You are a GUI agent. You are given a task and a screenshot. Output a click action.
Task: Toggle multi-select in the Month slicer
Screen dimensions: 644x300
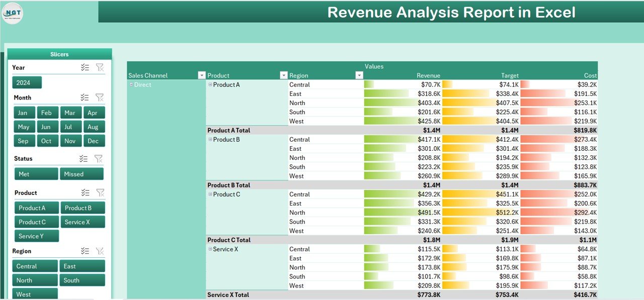tap(85, 97)
